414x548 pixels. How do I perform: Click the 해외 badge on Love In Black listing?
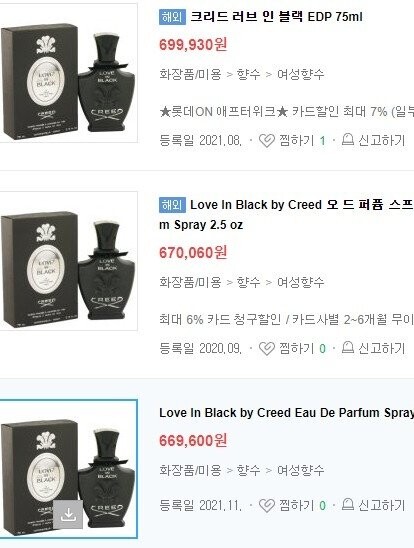172,205
